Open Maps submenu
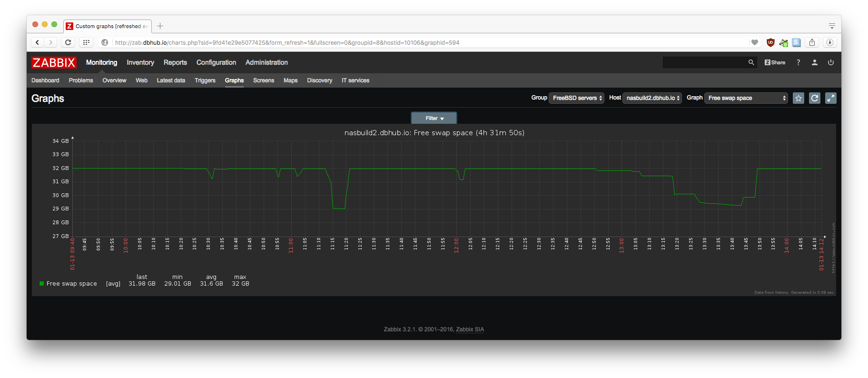Viewport: 868px width, 378px height. [x=290, y=80]
